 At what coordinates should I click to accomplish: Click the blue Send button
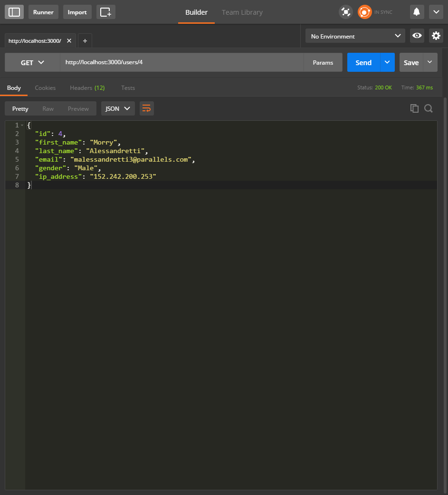point(363,62)
